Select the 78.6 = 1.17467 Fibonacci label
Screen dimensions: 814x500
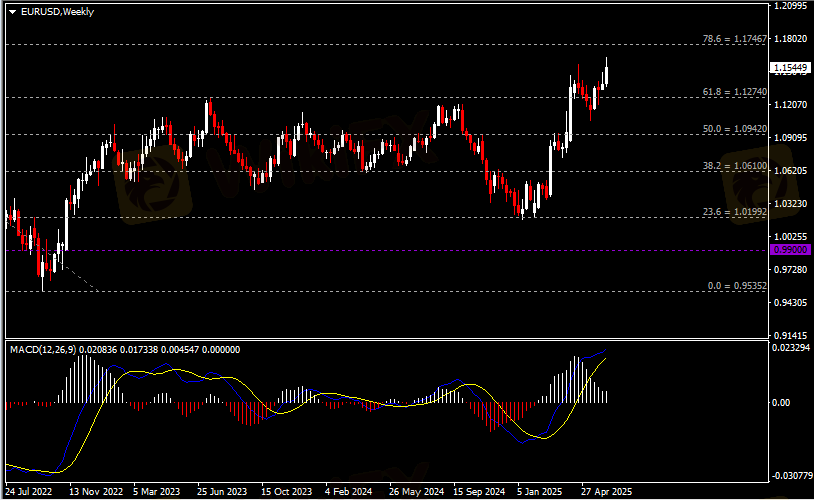[735, 39]
